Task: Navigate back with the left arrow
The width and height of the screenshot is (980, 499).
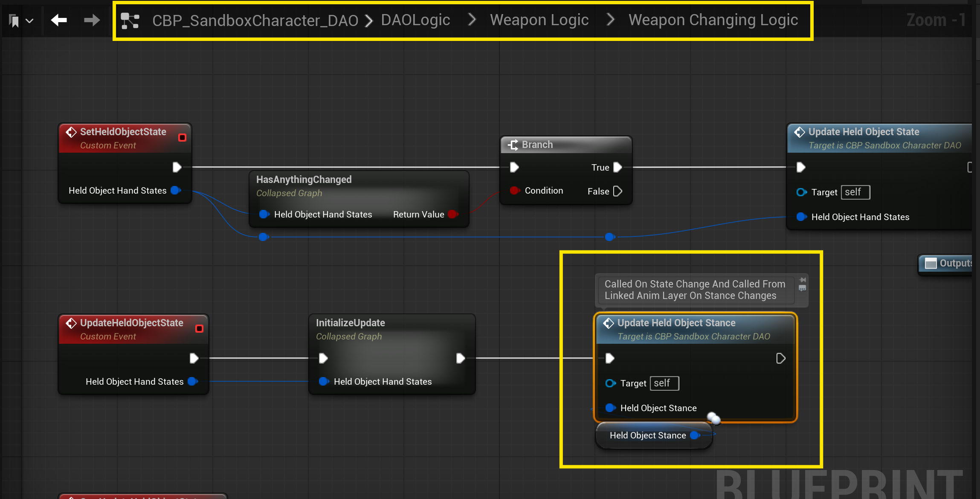Action: [59, 20]
